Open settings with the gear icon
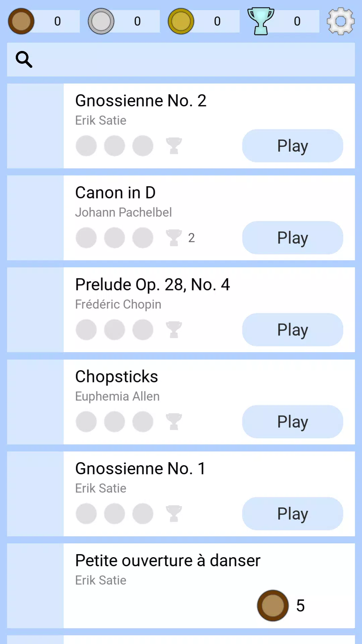Screen dimensions: 362x644 [341, 21]
